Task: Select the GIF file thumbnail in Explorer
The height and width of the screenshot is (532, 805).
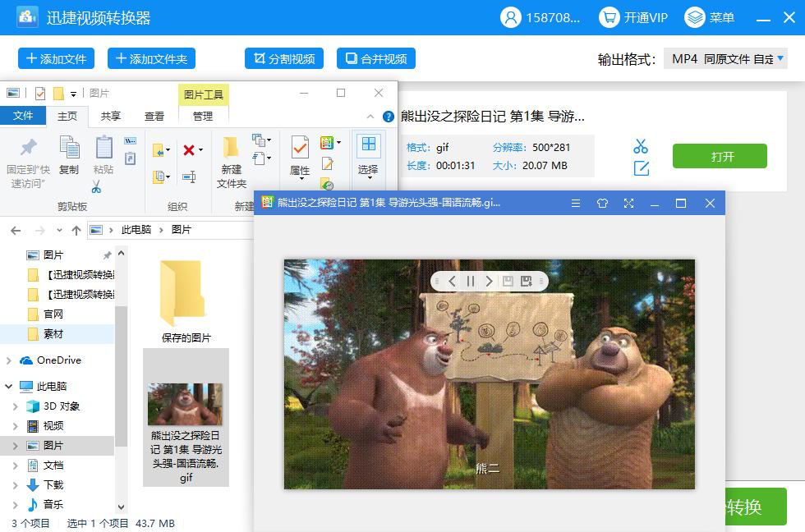Action: (185, 404)
